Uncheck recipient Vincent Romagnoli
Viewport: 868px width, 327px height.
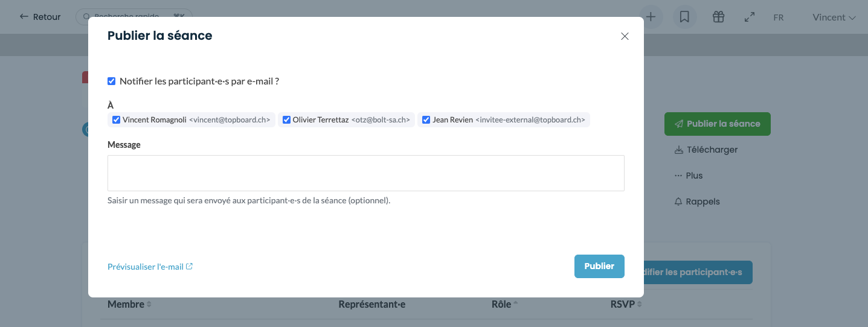117,120
